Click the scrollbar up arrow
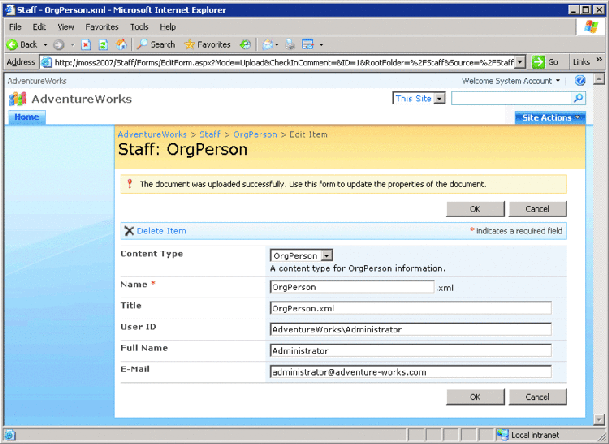 (x=599, y=79)
